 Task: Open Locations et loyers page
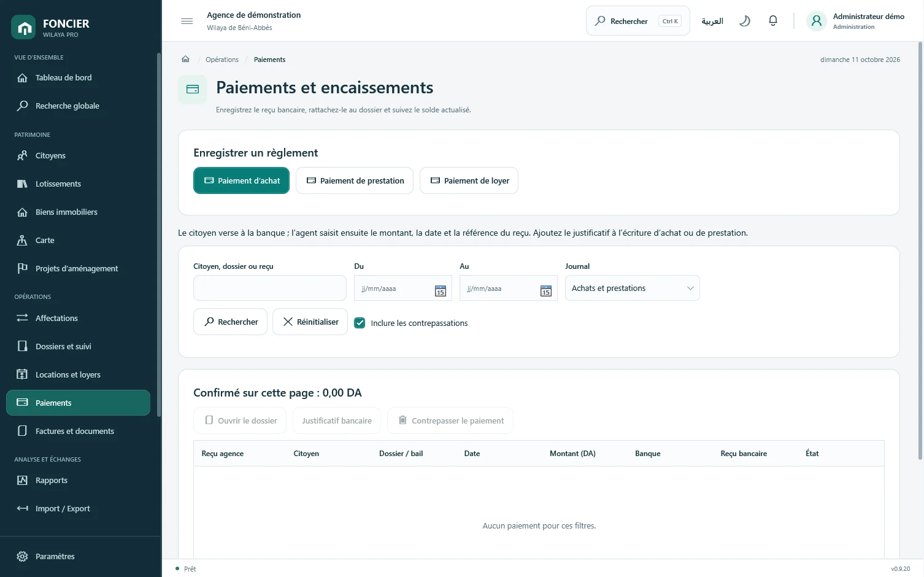(x=78, y=375)
